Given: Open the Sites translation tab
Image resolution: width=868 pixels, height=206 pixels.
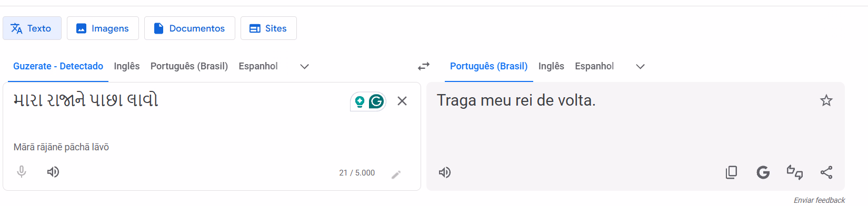Looking at the screenshot, I should tap(268, 28).
